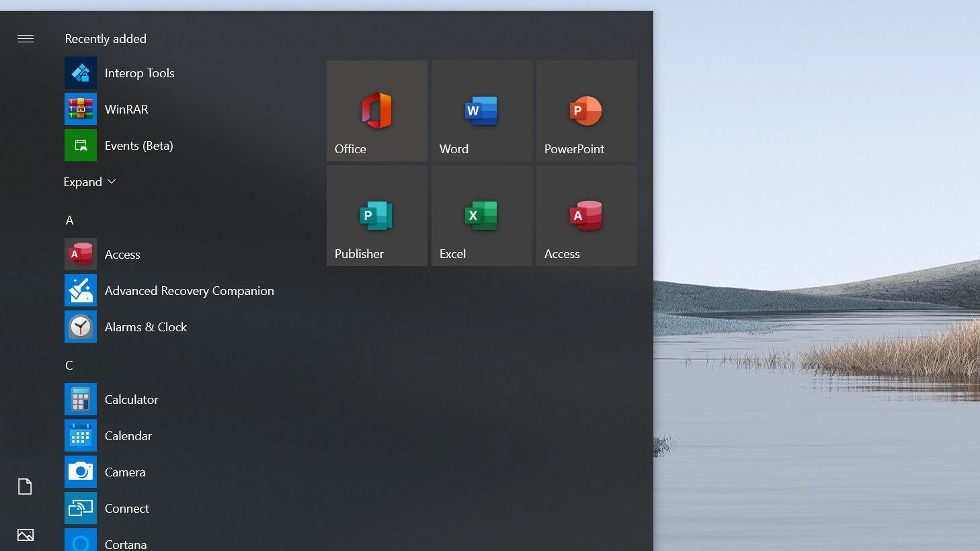Launch Publisher from pinned tiles
This screenshot has width=980, height=551.
point(377,216)
